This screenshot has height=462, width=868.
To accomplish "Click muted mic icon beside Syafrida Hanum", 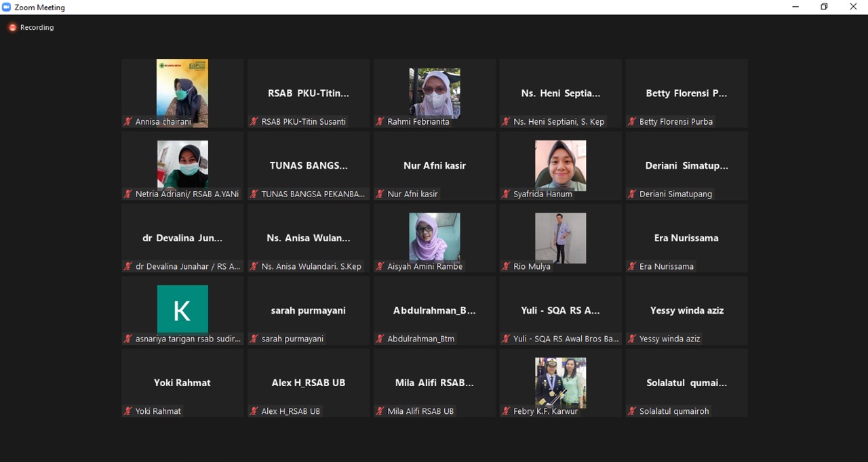I will click(x=506, y=194).
